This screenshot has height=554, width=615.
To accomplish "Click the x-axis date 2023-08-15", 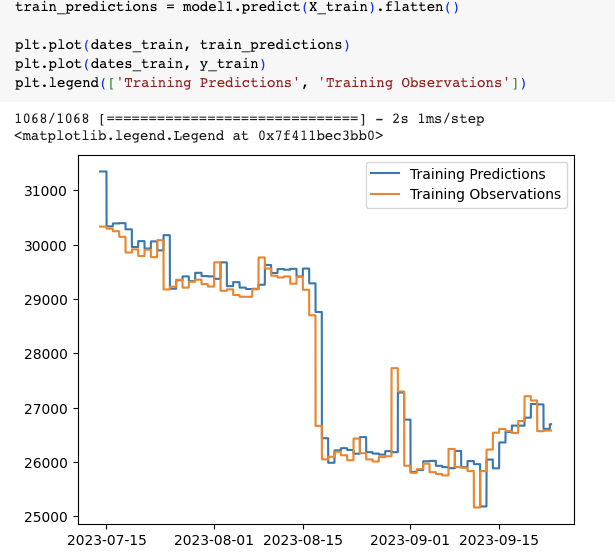I will [303, 540].
